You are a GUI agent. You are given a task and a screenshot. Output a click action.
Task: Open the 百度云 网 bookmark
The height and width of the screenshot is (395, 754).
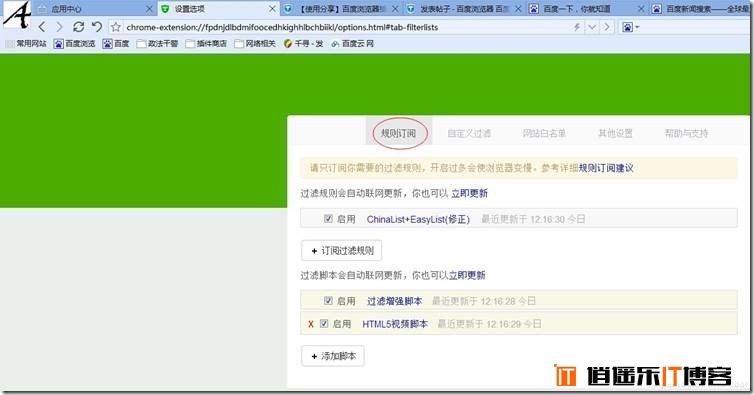click(x=352, y=44)
